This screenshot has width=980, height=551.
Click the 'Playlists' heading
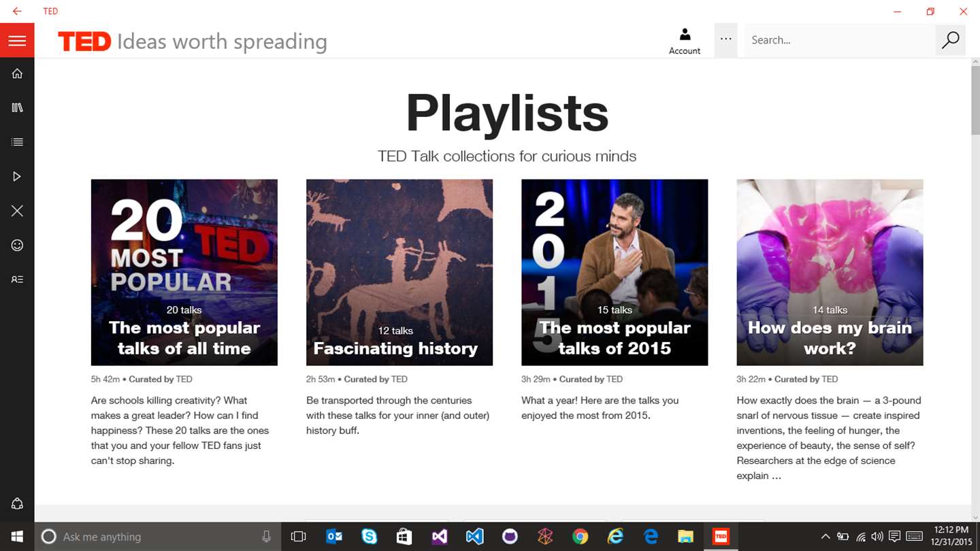click(x=507, y=113)
